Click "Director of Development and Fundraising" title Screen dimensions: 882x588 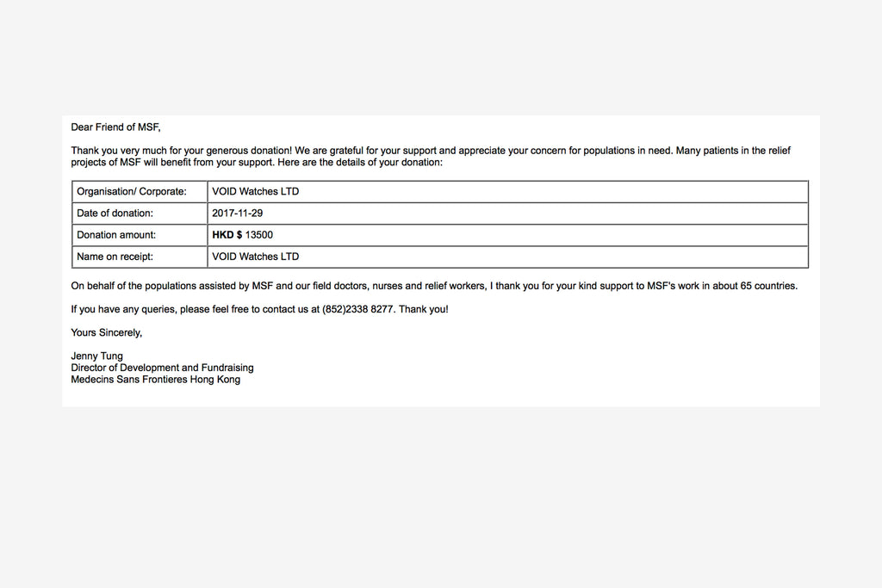point(162,368)
